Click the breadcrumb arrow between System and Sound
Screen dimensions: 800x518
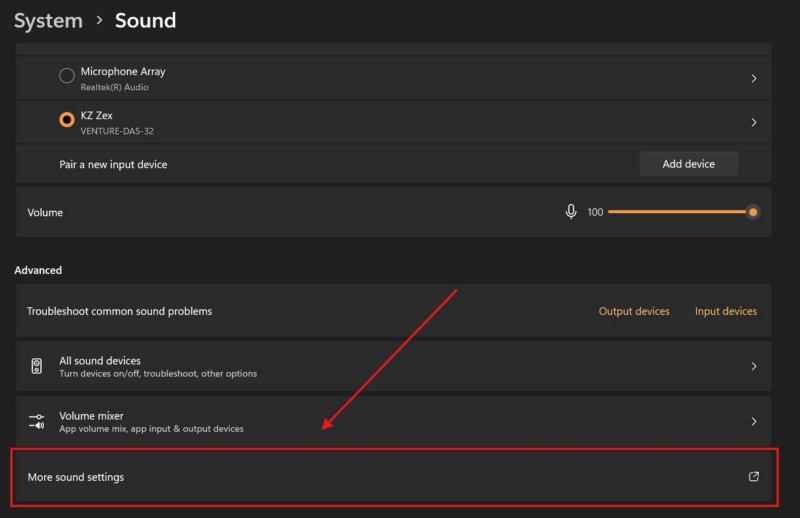(x=99, y=21)
